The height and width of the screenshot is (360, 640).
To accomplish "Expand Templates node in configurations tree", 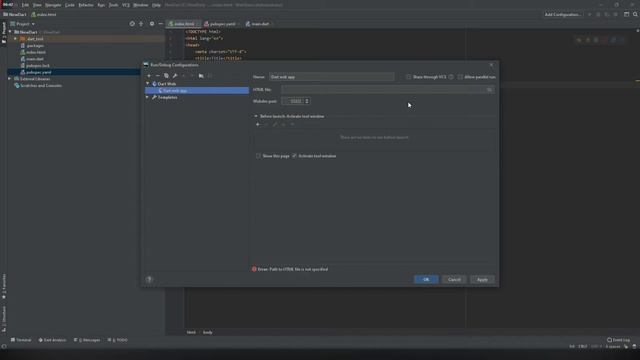I will (148, 97).
